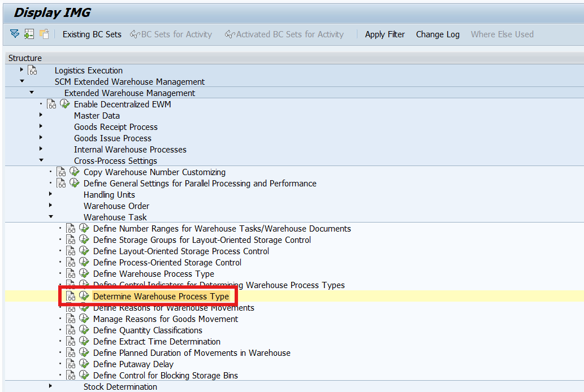Select Define Planned Duration of Movements text
584x392 pixels.
tap(192, 353)
